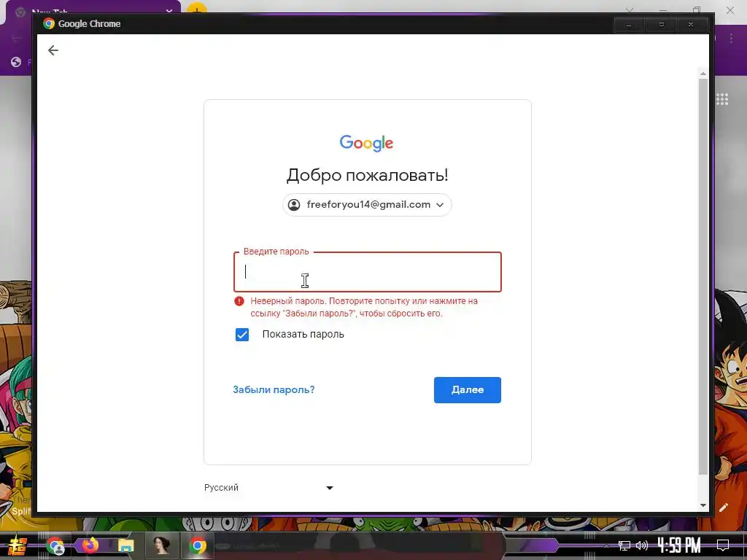Click the scrollbar down arrow
Viewport: 747px width, 560px height.
703,505
